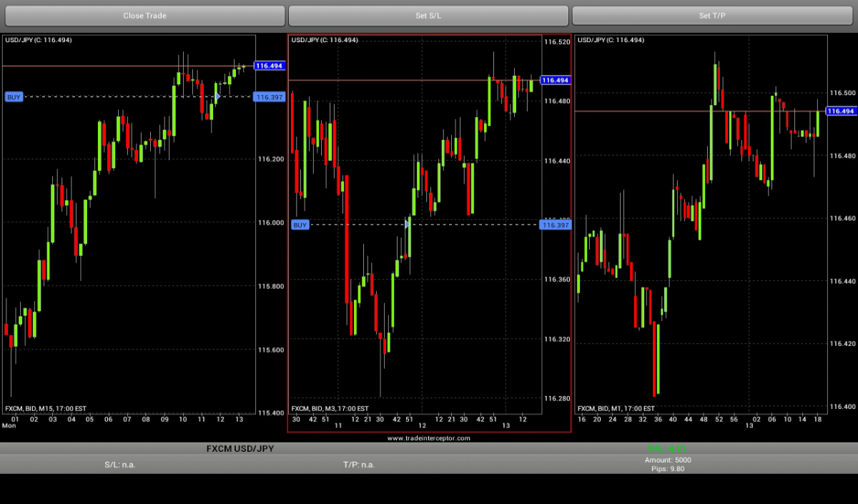Click the 116.420 axis label on M1 chart

pos(842,344)
